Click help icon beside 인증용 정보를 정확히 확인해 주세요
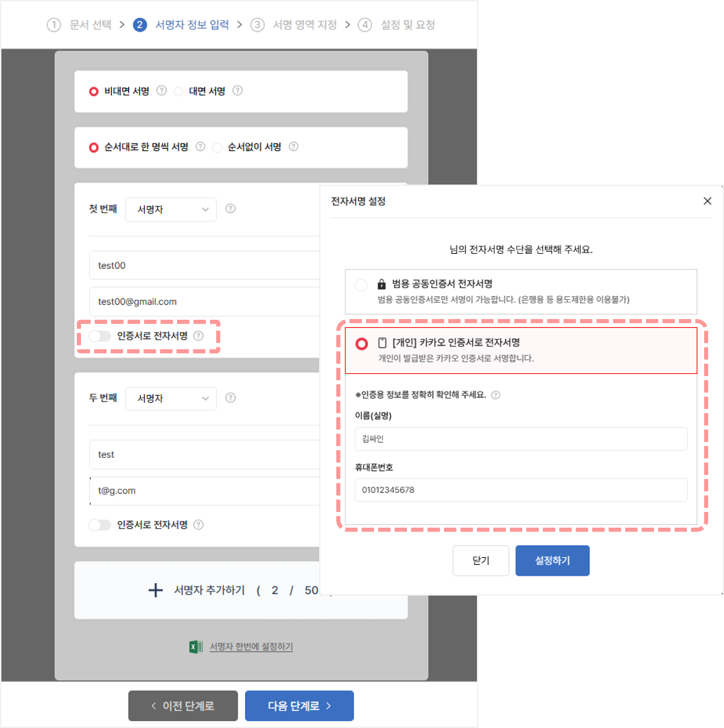 495,395
